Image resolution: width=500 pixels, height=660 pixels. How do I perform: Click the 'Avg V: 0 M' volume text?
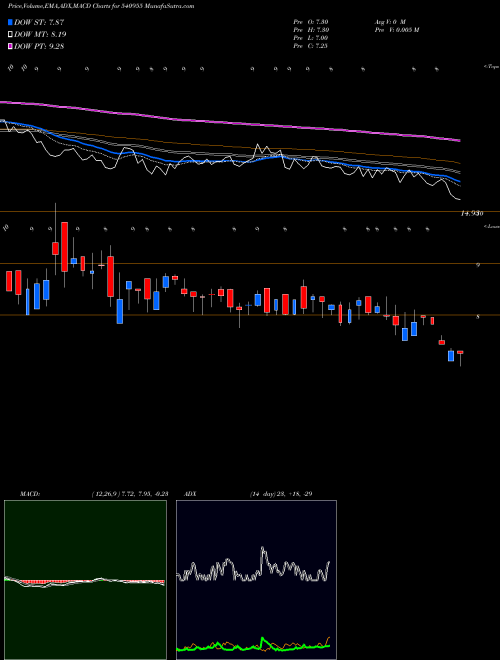pyautogui.click(x=389, y=22)
